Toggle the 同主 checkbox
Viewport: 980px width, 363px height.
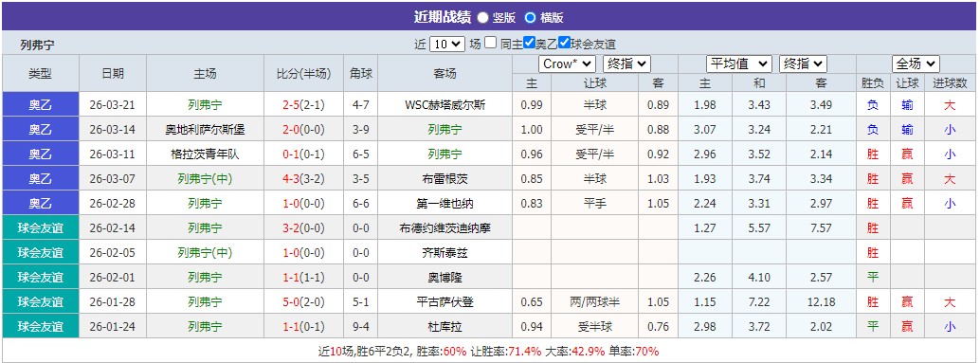pos(491,43)
